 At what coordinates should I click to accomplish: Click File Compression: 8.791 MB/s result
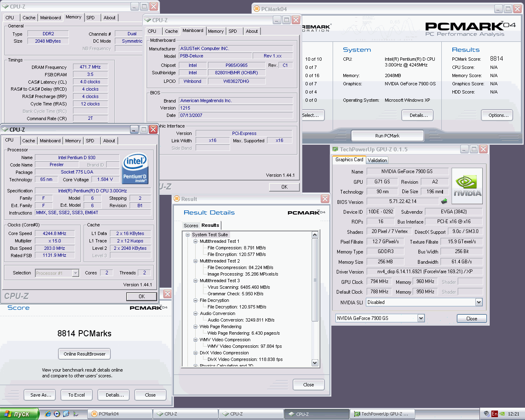point(237,248)
